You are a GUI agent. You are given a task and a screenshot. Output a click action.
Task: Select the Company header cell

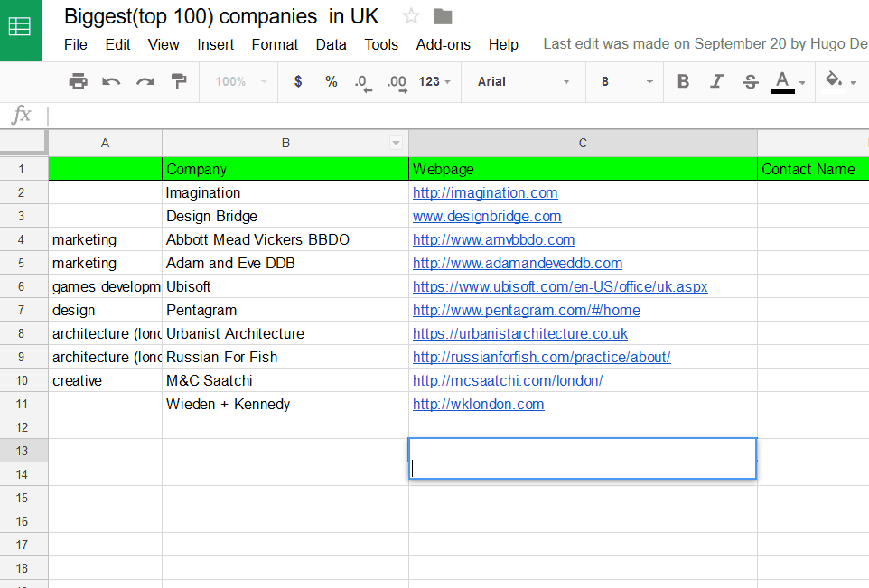(x=285, y=169)
